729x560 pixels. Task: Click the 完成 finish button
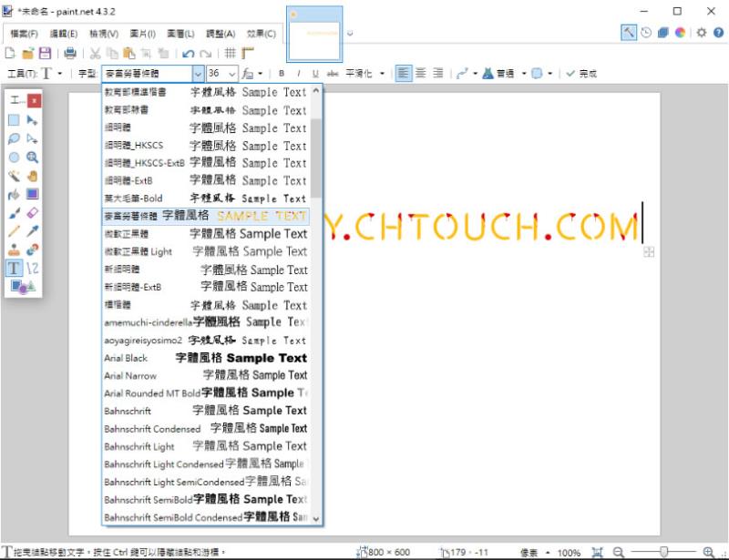pos(581,74)
